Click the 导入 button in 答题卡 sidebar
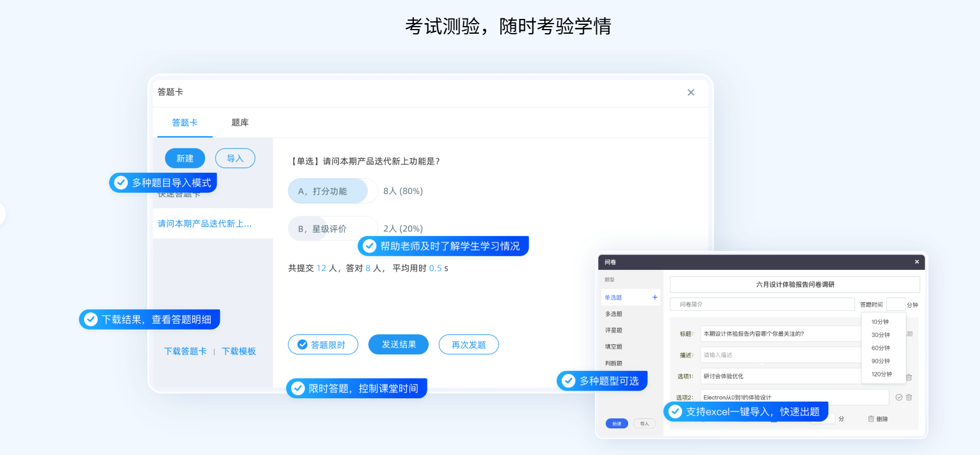This screenshot has height=455, width=980. 235,159
